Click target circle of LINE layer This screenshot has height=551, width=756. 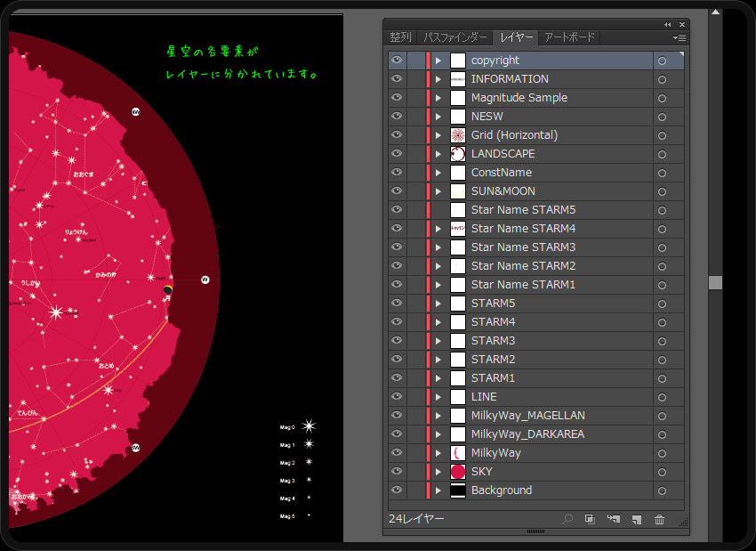662,398
